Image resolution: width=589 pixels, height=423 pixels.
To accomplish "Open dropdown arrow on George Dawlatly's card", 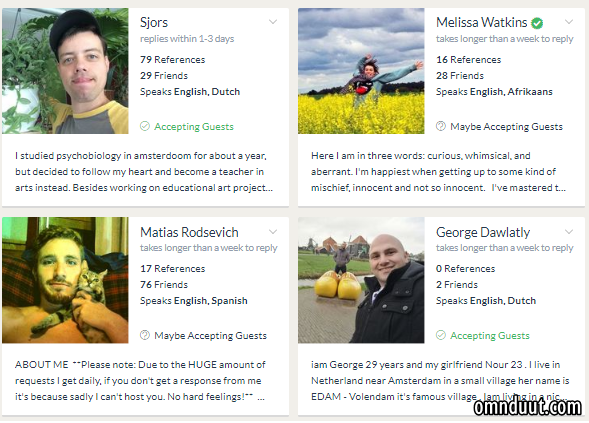I will 569,232.
